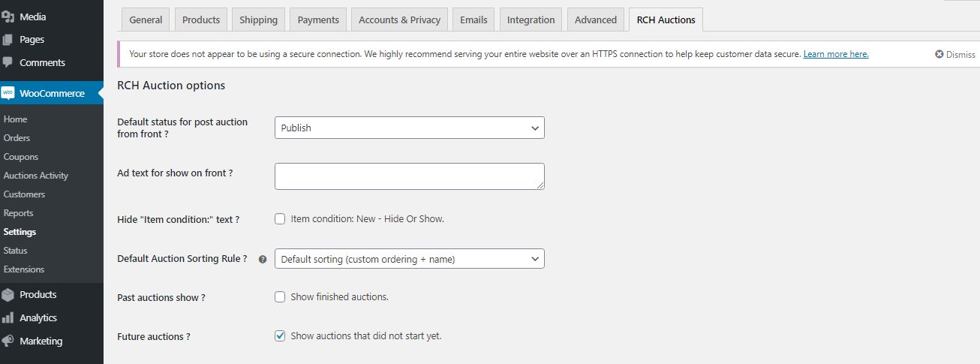Click the Media sidebar icon
The image size is (980, 364).
click(x=8, y=17)
